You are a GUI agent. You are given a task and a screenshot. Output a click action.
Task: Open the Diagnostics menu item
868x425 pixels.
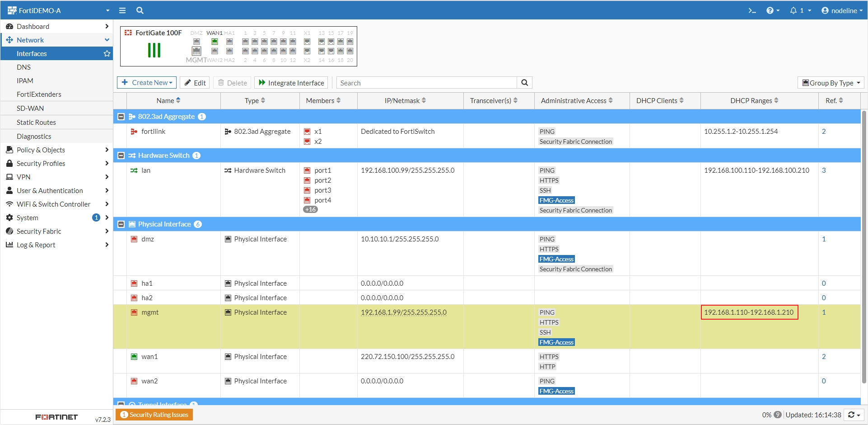click(x=56, y=136)
